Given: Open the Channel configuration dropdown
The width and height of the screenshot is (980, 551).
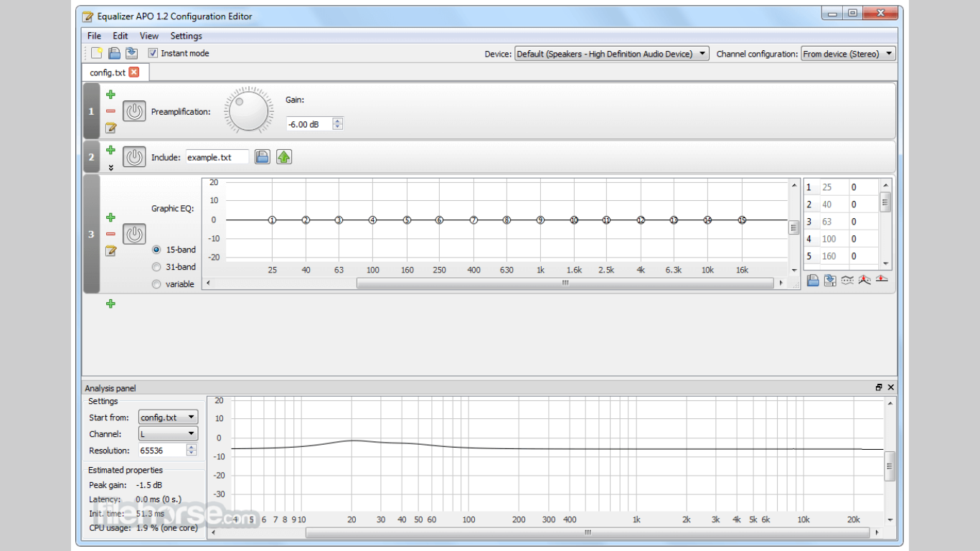Looking at the screenshot, I should pos(849,54).
